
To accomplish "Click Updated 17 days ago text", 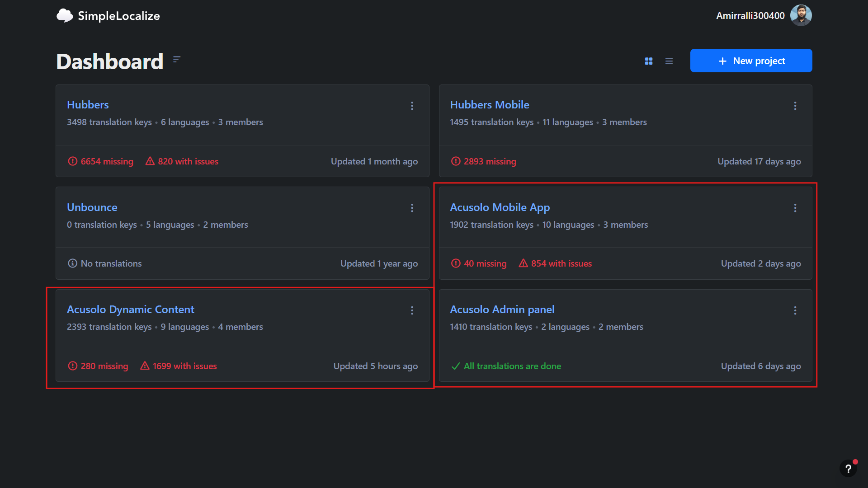I will pos(759,161).
